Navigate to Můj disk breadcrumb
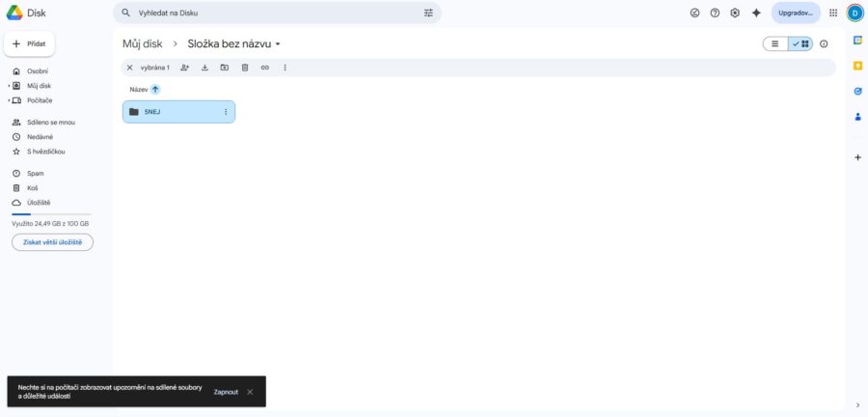The width and height of the screenshot is (868, 417). [x=143, y=43]
